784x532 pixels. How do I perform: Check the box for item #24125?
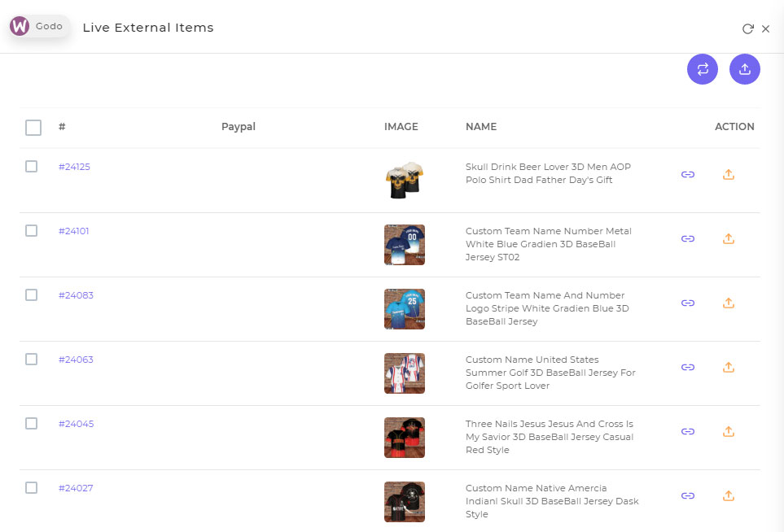32,166
